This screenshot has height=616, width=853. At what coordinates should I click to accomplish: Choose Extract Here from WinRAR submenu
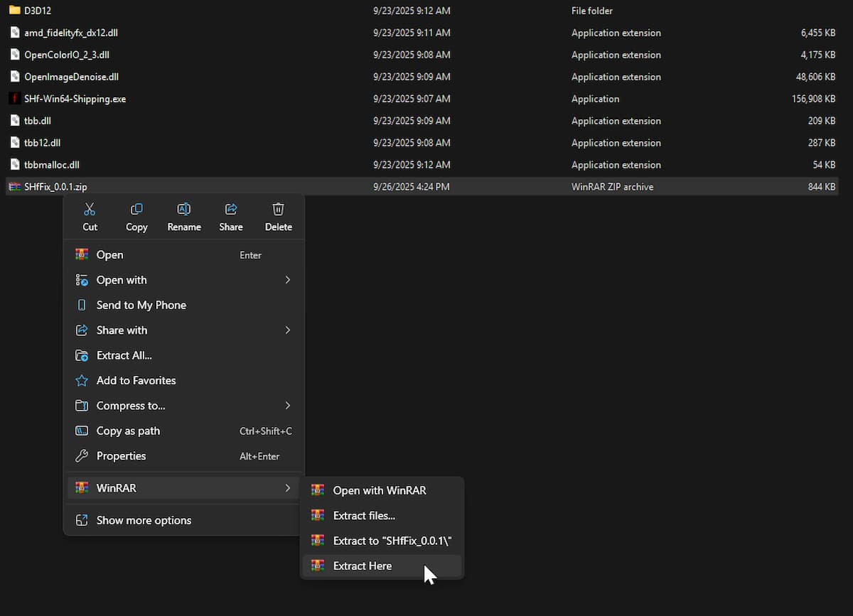[x=363, y=566]
